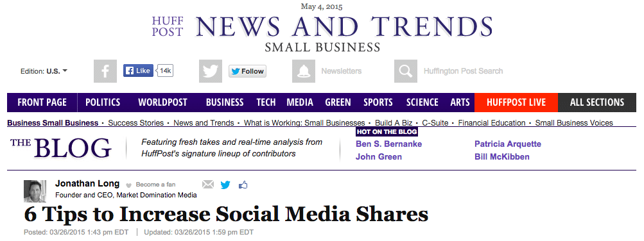Click into the Huffington Post Search field

(x=464, y=71)
